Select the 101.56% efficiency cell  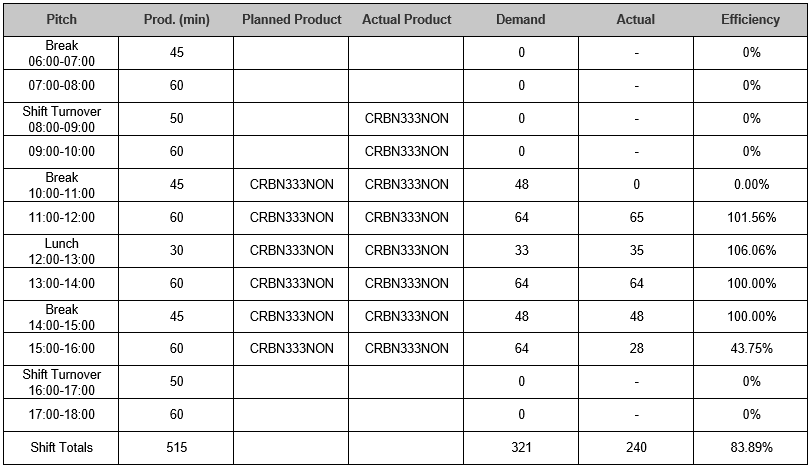(x=750, y=218)
